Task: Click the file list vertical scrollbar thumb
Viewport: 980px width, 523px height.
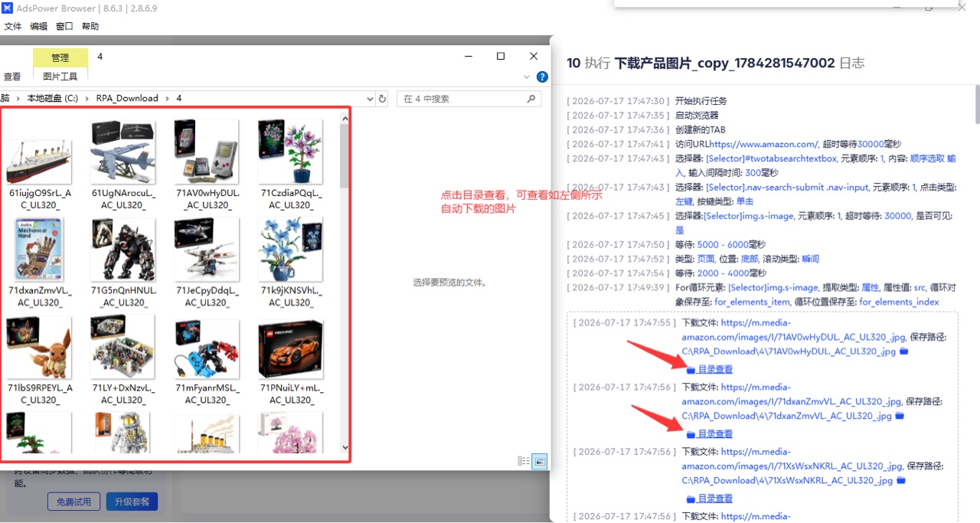Action: (345, 156)
